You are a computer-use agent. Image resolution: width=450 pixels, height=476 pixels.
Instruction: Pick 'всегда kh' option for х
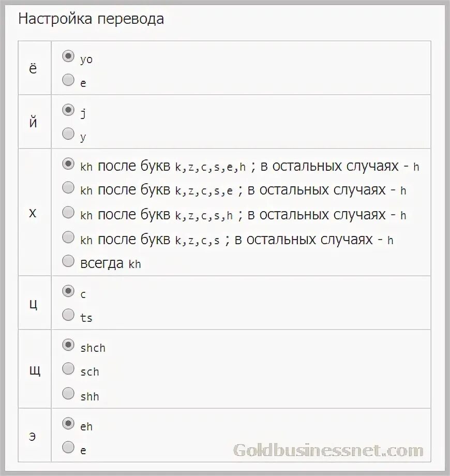(x=68, y=261)
